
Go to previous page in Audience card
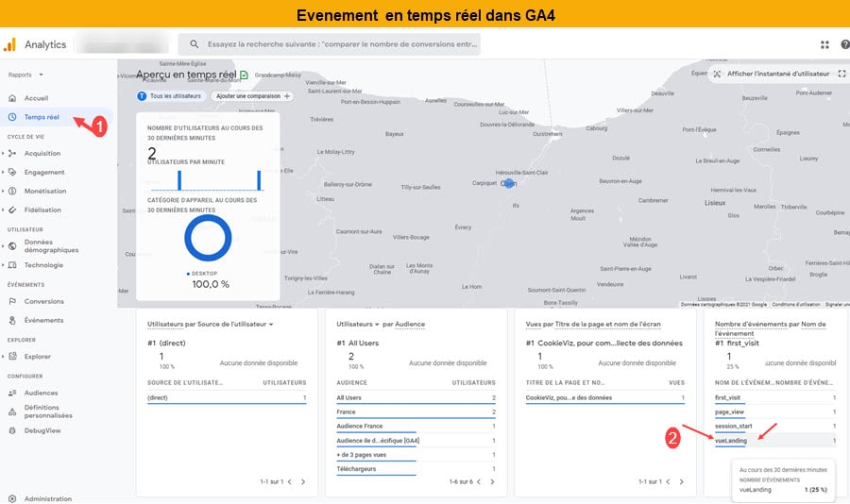tap(479, 481)
